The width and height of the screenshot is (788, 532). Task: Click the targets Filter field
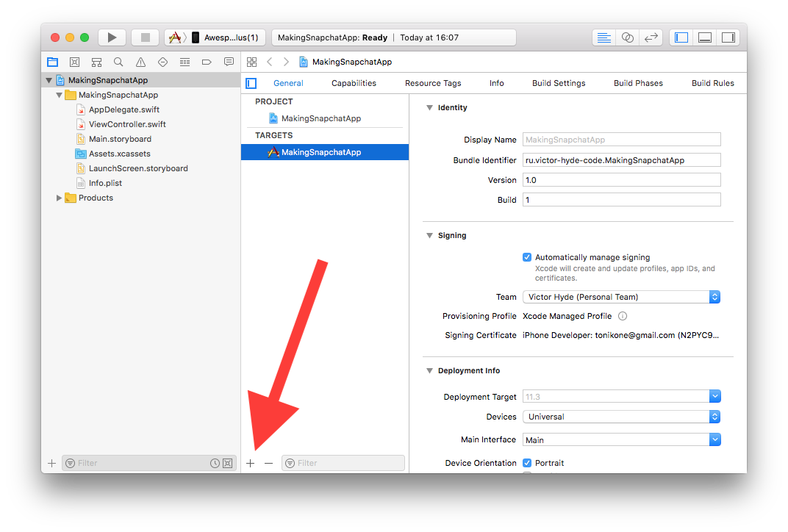click(343, 463)
